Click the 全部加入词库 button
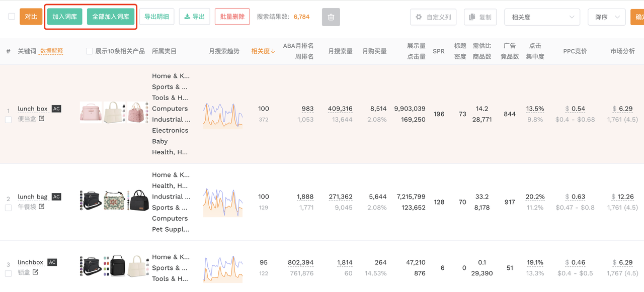Image resolution: width=644 pixels, height=292 pixels. click(x=111, y=17)
